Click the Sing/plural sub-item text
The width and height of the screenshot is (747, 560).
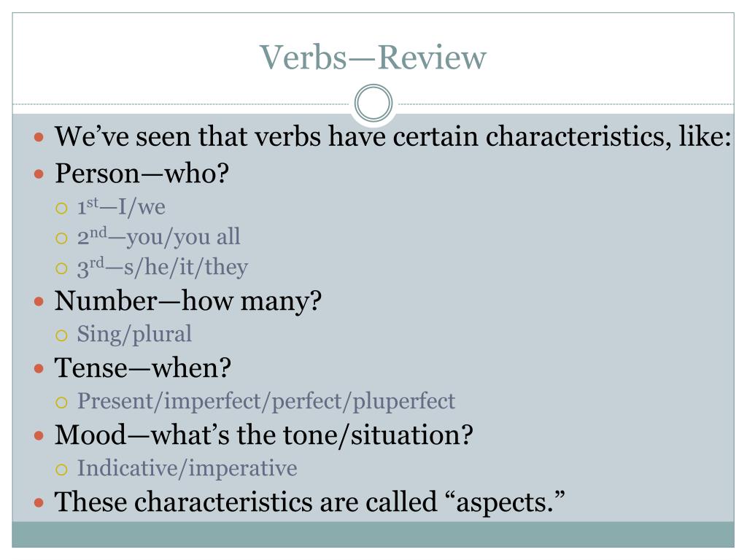134,334
